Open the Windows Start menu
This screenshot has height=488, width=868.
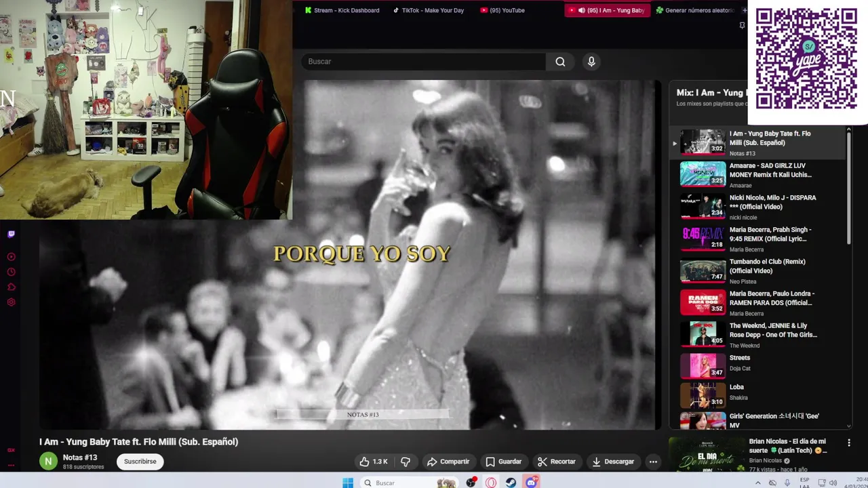click(x=348, y=483)
